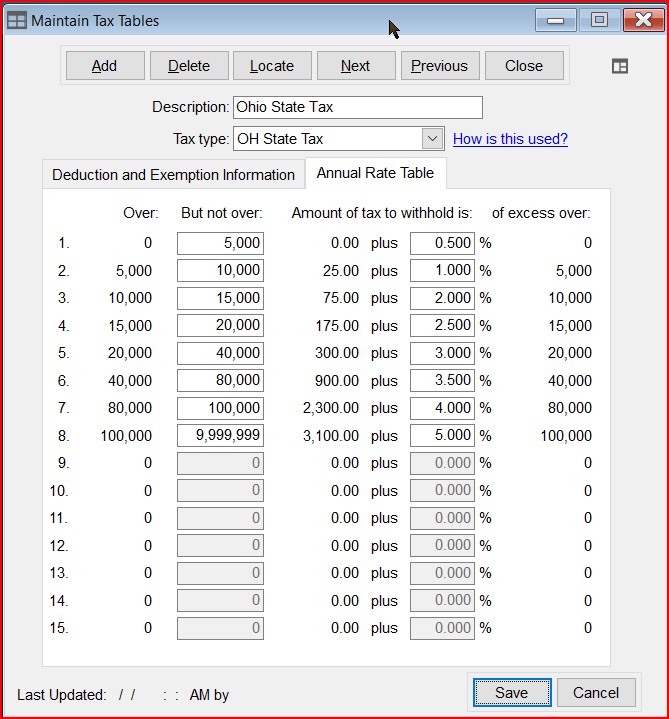Click row 6 percent field 3.500
This screenshot has height=719, width=669.
pos(442,381)
